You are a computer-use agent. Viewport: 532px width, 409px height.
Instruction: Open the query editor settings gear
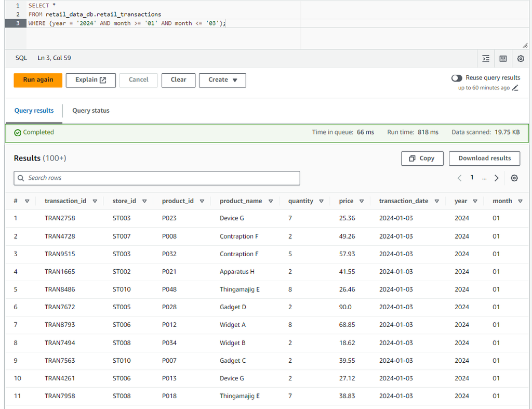tap(521, 59)
